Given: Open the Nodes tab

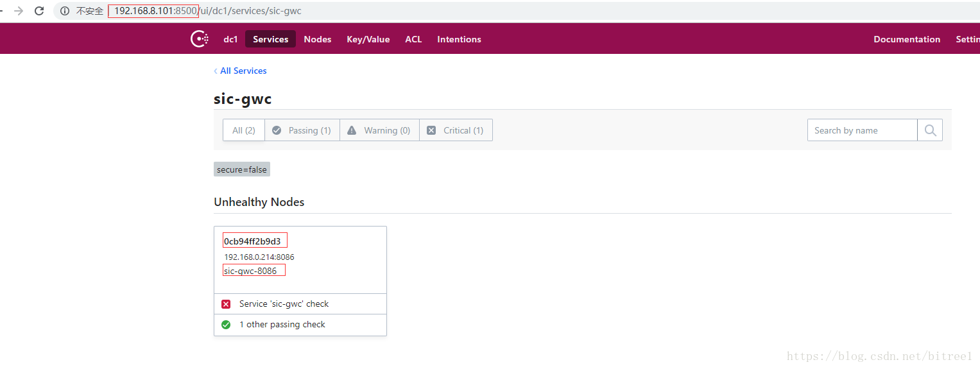Looking at the screenshot, I should tap(318, 39).
